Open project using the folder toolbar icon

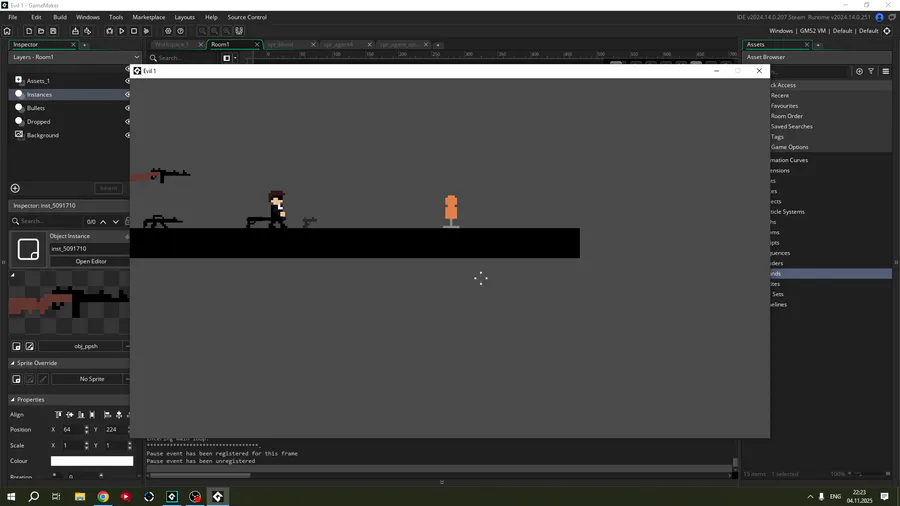click(41, 31)
